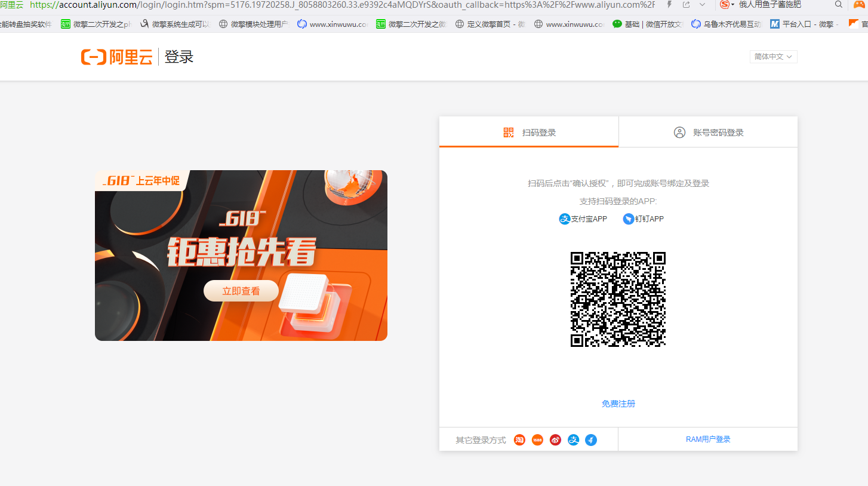
Task: Log in with the 1688 icon
Action: pyautogui.click(x=537, y=440)
